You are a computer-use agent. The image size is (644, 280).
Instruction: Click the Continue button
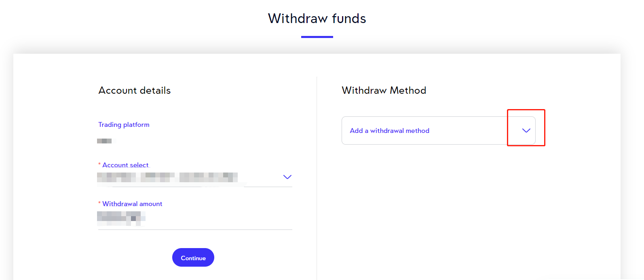click(x=193, y=258)
